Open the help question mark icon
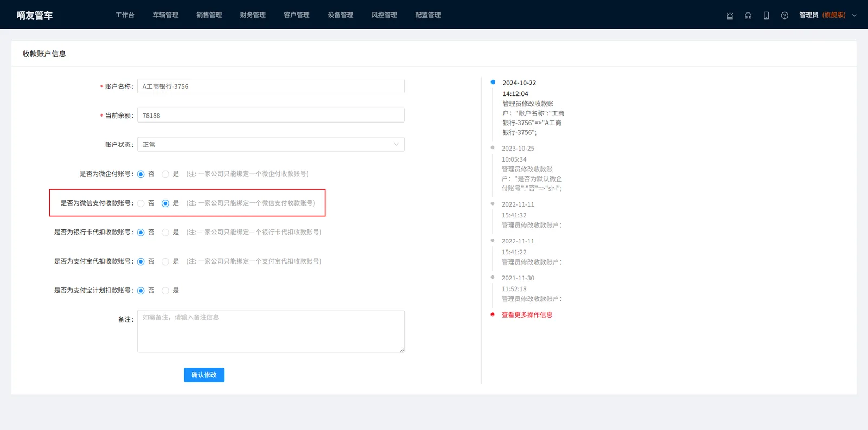Screen dimensions: 868x430 pos(784,15)
